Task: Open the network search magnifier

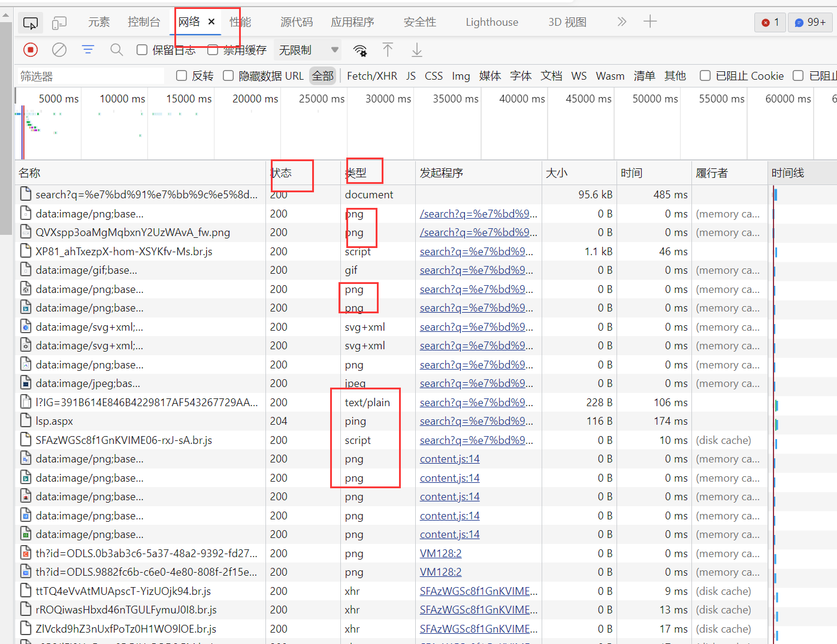Action: pyautogui.click(x=117, y=50)
